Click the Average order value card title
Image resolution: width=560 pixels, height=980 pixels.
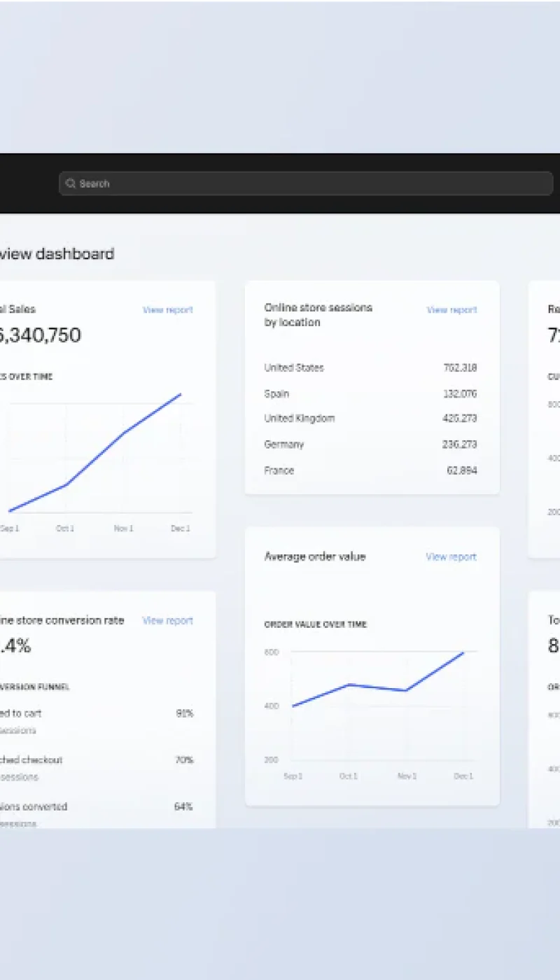(x=315, y=557)
